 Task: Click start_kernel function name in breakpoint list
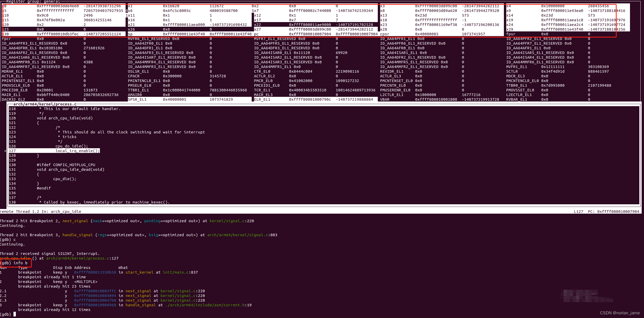139,272
